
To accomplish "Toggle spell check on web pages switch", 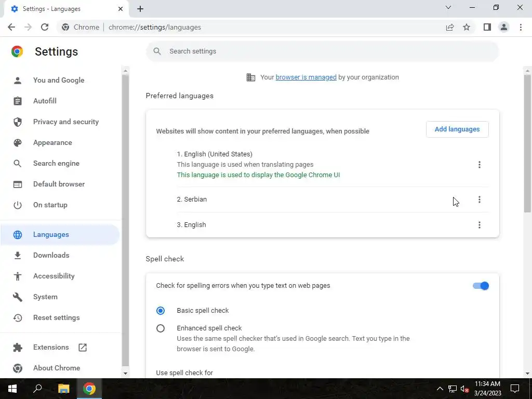I will pyautogui.click(x=481, y=286).
